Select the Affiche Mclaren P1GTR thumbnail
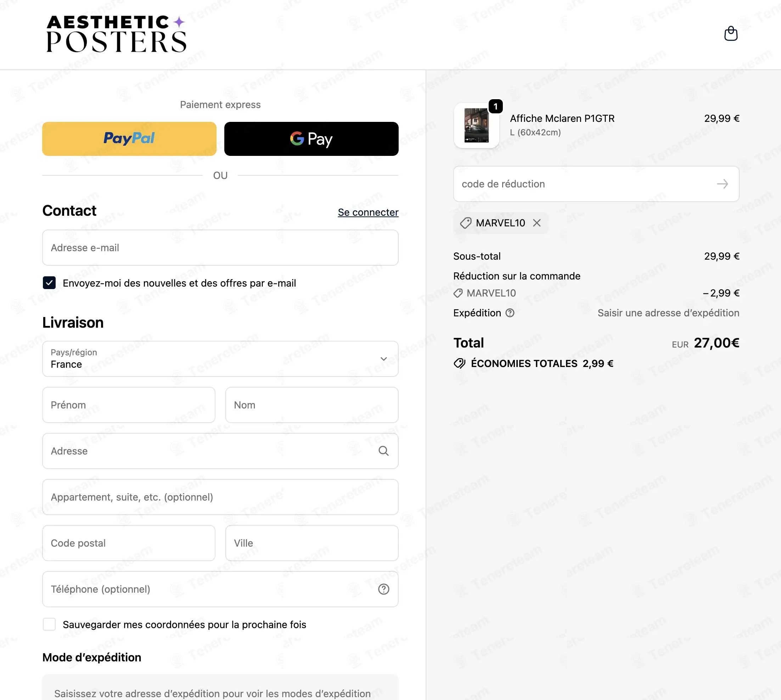The image size is (781, 700). point(476,125)
